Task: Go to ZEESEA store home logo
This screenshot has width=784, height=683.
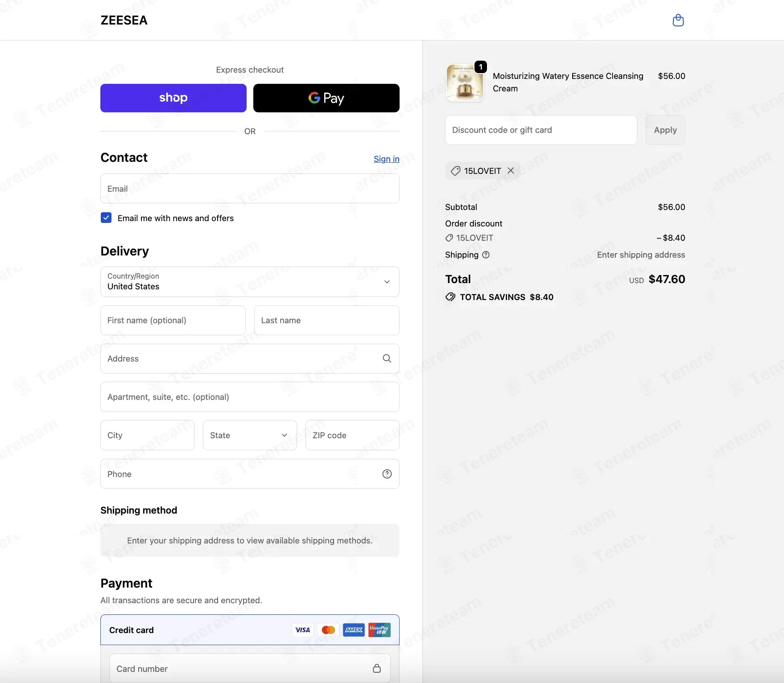Action: click(x=124, y=20)
